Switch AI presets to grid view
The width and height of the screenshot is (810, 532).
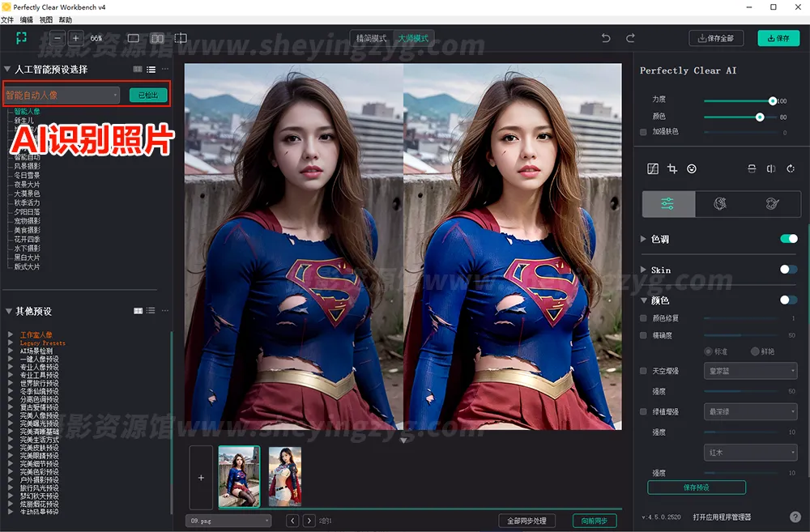pyautogui.click(x=138, y=69)
